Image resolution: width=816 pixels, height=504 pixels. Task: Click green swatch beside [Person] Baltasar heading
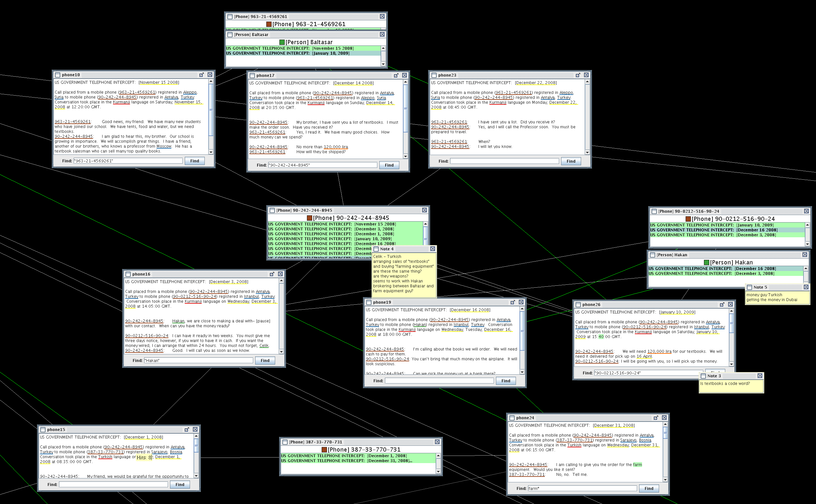(x=282, y=42)
